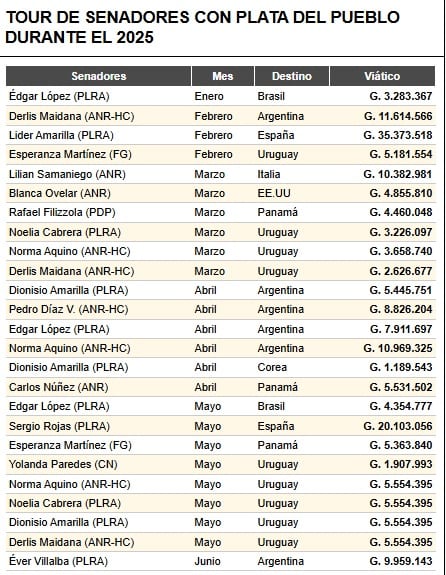Screen dimensions: 446x575
Task: Click the Italia destination cell
Action: (268, 174)
